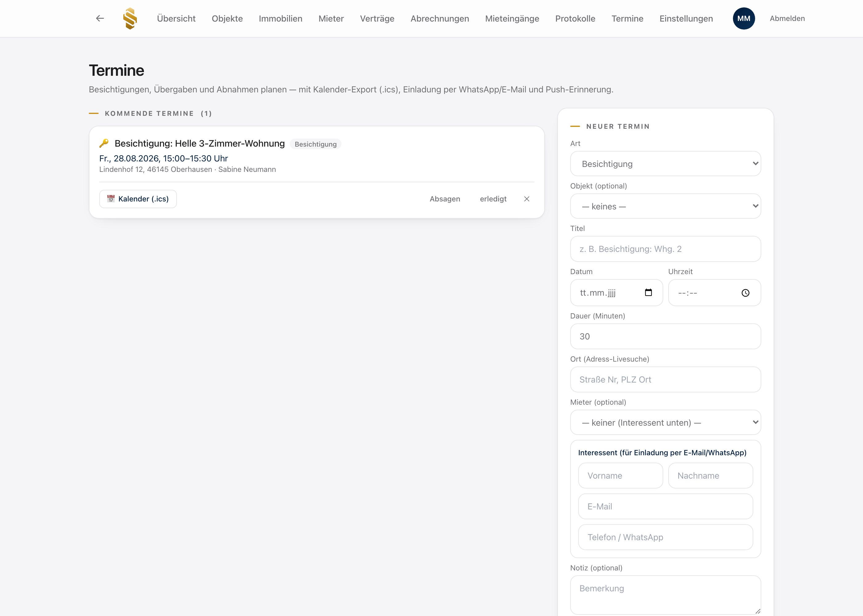
Task: Open the time picker clock icon
Action: point(745,293)
